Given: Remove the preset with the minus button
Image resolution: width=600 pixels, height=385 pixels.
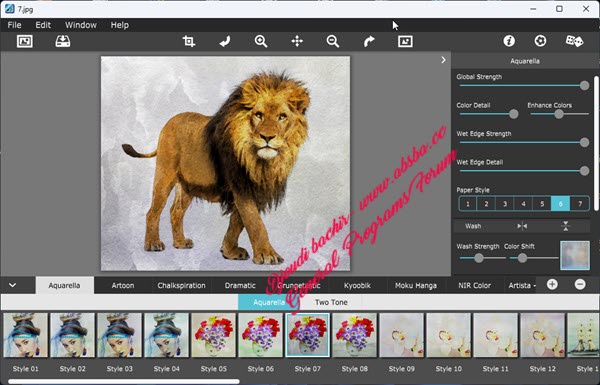Looking at the screenshot, I should (x=580, y=284).
